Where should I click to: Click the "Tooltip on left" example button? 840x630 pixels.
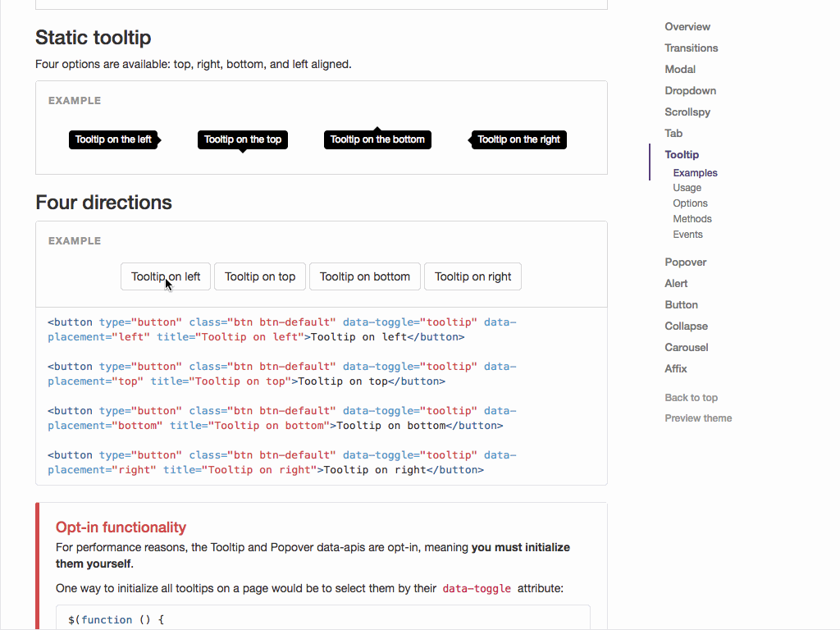tap(165, 276)
